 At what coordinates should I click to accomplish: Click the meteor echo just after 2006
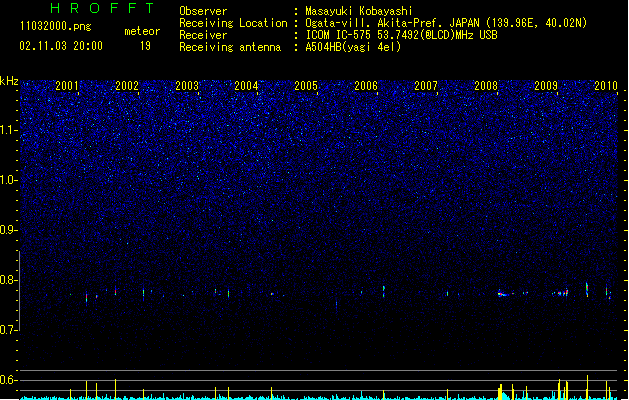[383, 291]
